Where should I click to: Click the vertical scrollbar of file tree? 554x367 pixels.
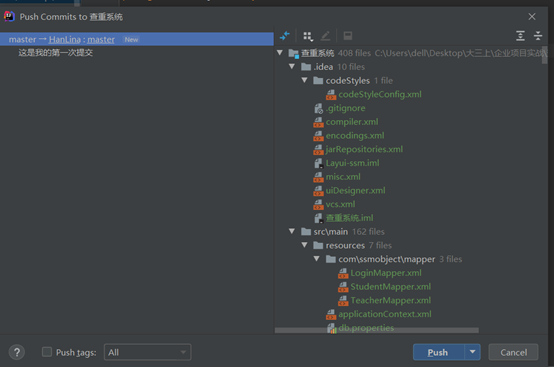pyautogui.click(x=544, y=55)
